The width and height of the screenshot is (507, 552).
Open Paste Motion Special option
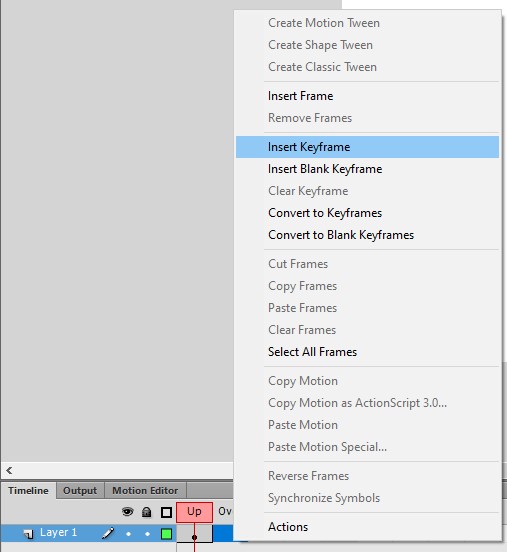(367, 447)
